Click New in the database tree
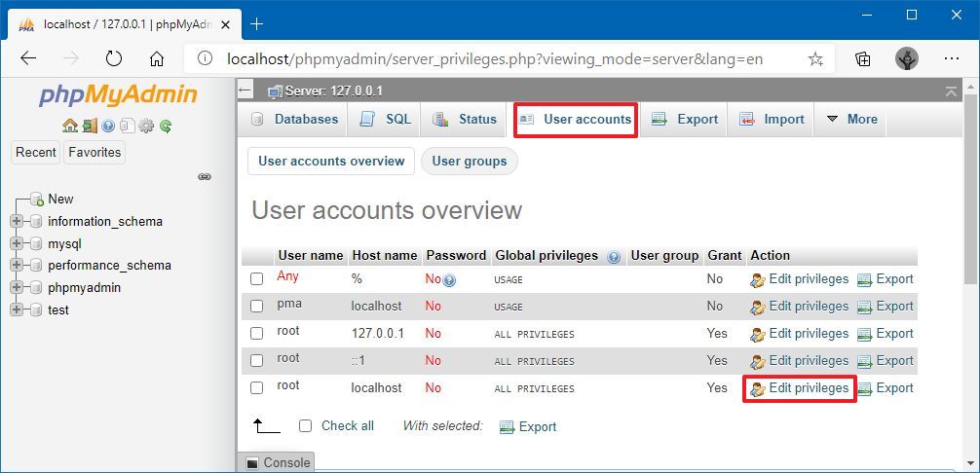The image size is (980, 473). (60, 200)
